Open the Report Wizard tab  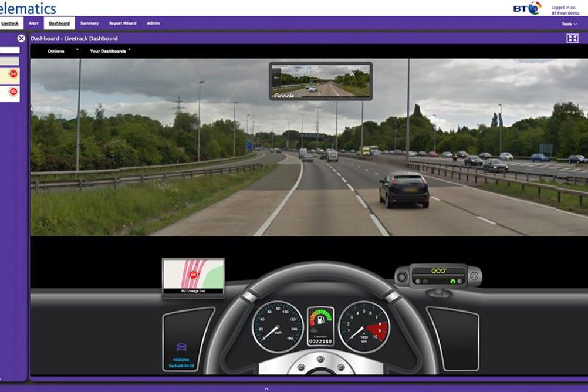[x=123, y=23]
